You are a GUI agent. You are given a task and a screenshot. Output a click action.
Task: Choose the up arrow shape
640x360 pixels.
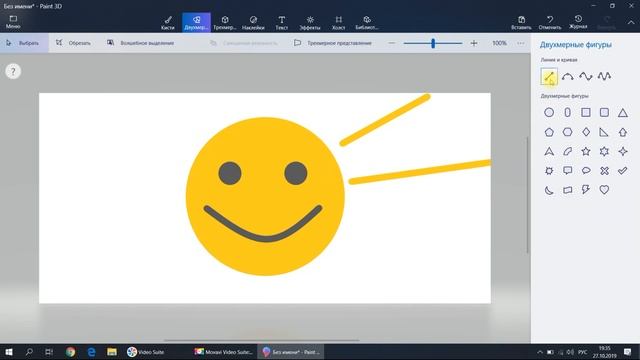pyautogui.click(x=622, y=132)
